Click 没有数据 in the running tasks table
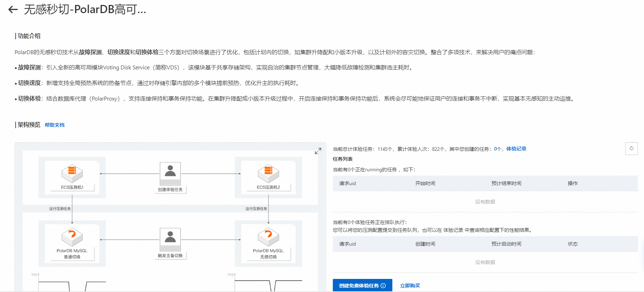644x292 pixels. click(485, 202)
